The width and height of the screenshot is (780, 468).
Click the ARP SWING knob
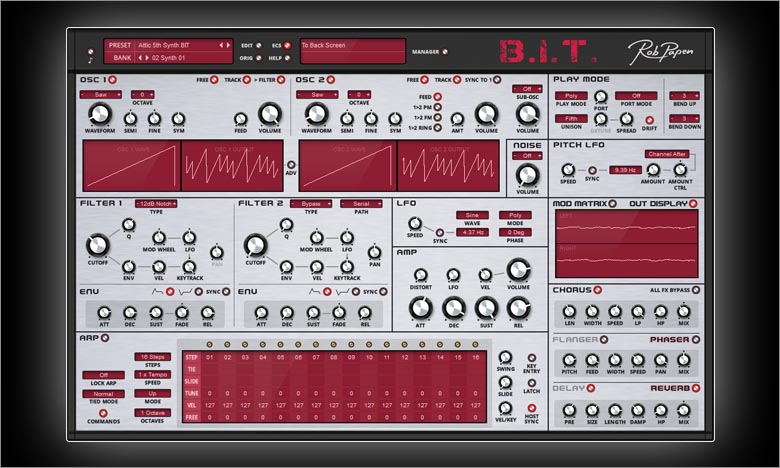pos(505,357)
